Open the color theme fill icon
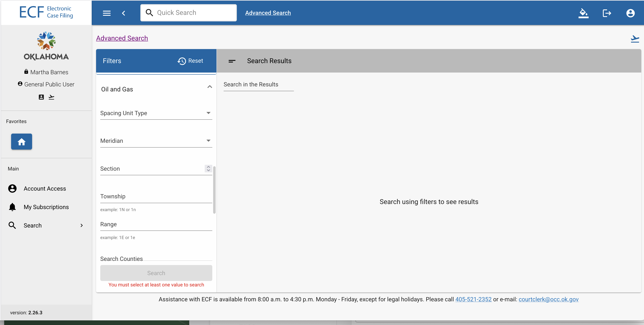644x325 pixels. click(583, 13)
